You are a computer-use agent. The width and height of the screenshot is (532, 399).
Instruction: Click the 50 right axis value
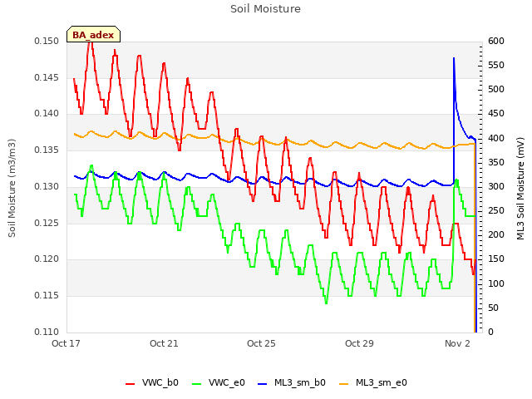493,308
